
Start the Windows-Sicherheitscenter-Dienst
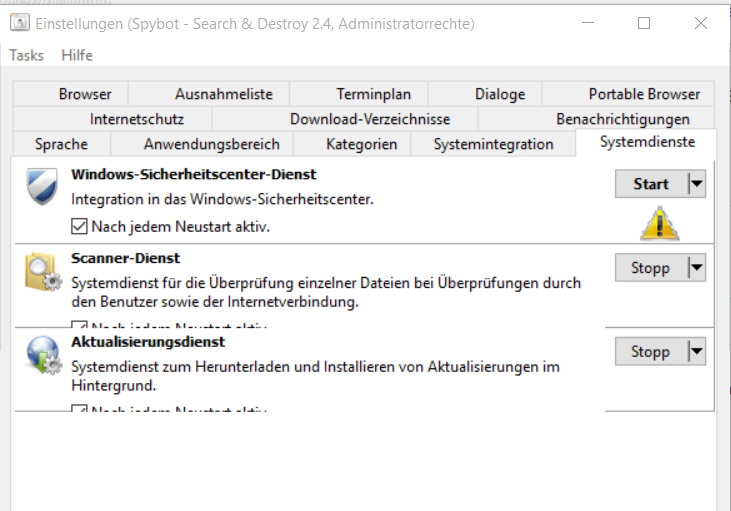tap(651, 184)
